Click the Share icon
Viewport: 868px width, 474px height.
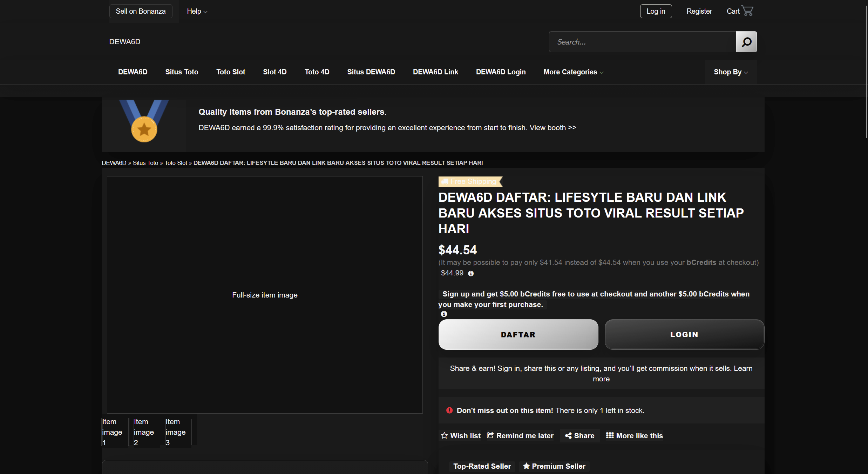coord(568,435)
